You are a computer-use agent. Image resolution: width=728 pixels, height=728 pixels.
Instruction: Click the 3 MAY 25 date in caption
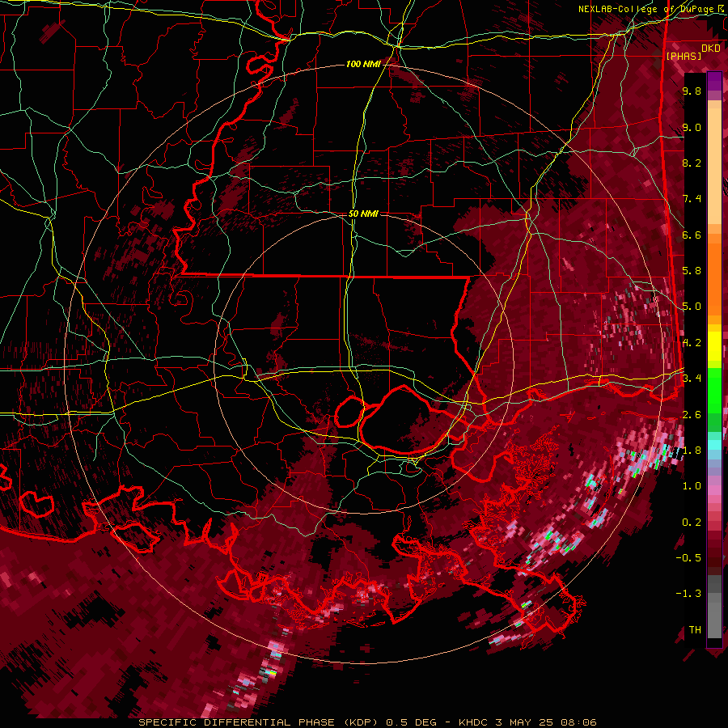(526, 722)
